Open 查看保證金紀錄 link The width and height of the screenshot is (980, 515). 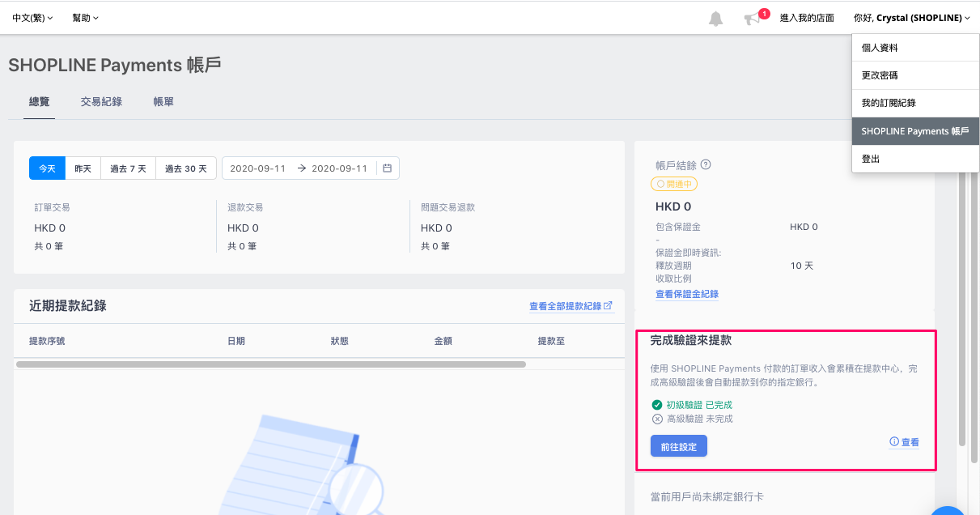687,294
